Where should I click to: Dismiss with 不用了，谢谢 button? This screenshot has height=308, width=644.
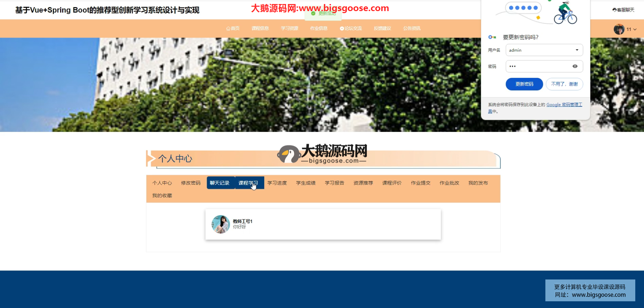click(564, 84)
